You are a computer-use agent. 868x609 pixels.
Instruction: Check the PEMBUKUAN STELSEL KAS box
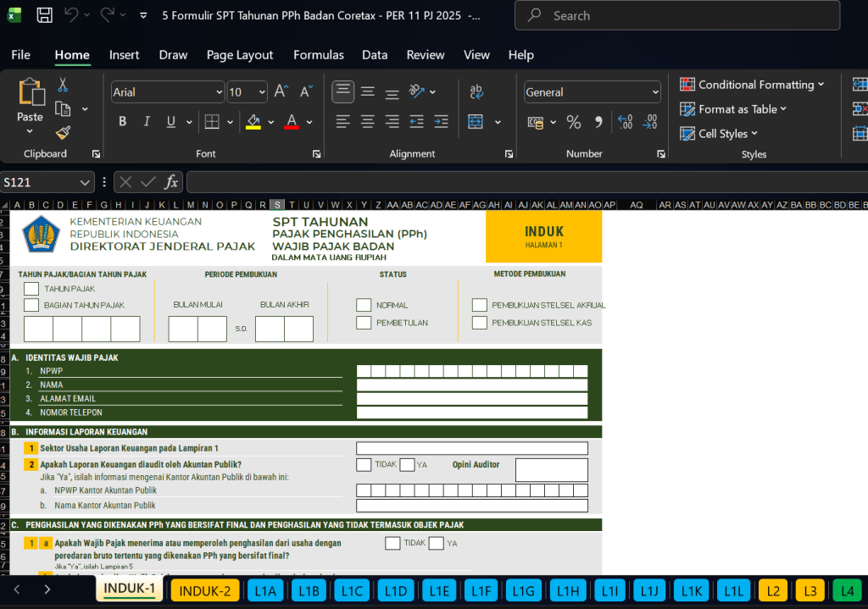(x=480, y=323)
